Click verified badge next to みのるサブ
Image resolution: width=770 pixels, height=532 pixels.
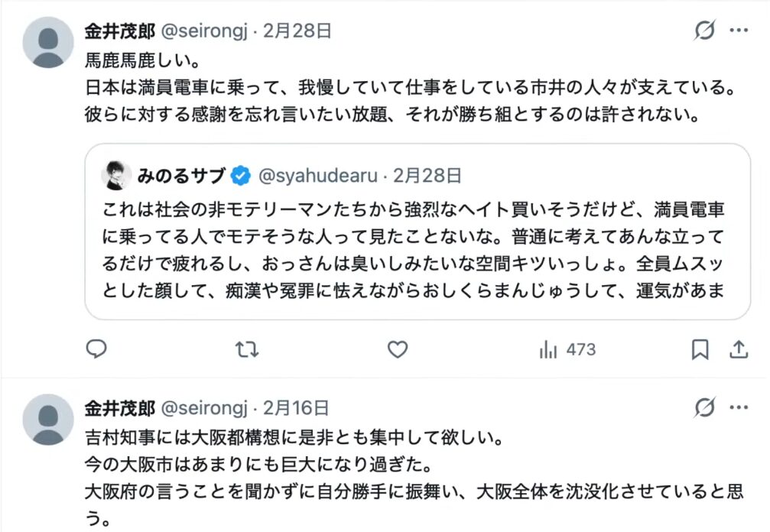tap(241, 176)
